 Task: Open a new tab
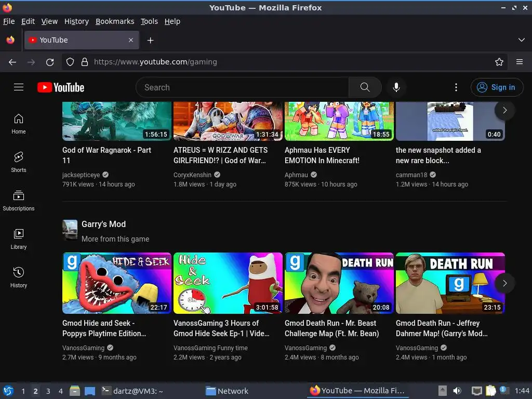coord(150,41)
